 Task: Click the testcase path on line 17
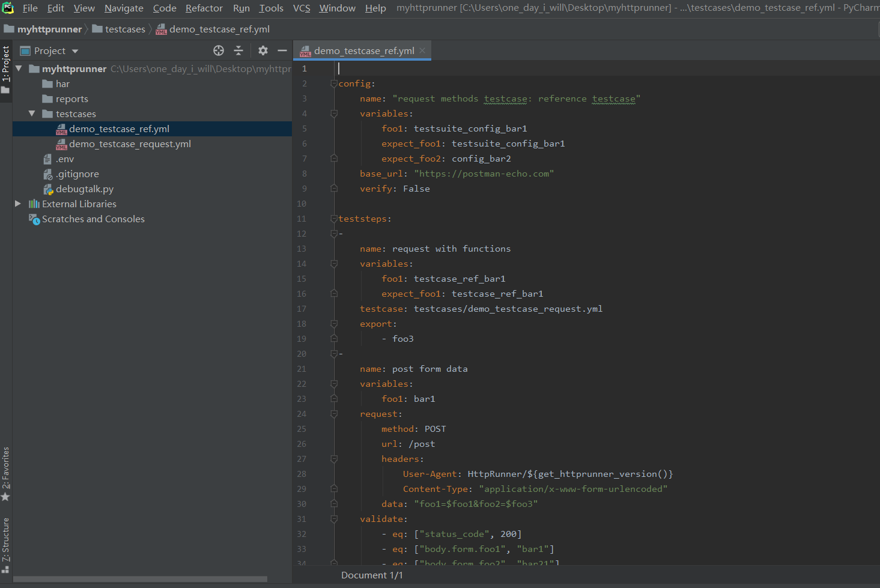pos(508,309)
